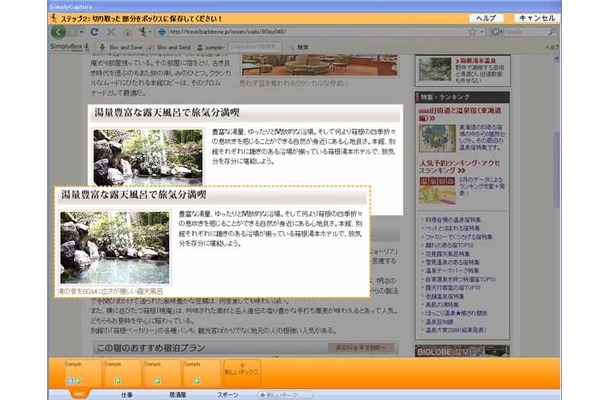Switch to the 居酒屋 theme tab
Image resolution: width=610 pixels, height=400 pixels.
click(177, 395)
